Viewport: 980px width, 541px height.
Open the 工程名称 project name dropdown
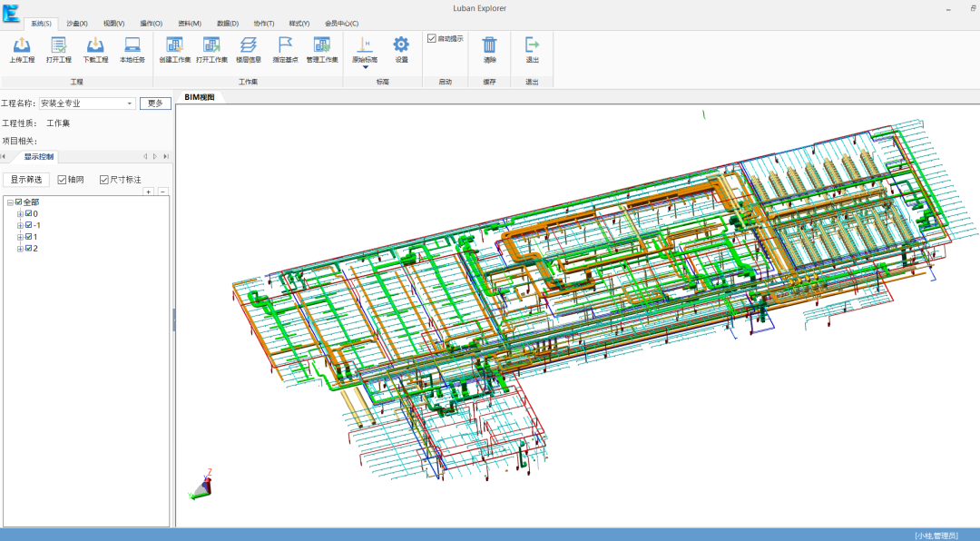coord(130,103)
